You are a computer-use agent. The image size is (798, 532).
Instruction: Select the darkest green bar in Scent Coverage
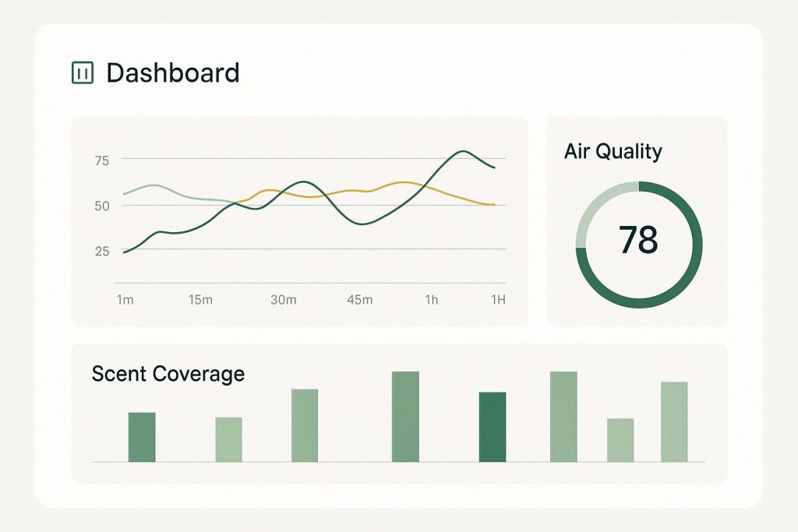coord(493,427)
